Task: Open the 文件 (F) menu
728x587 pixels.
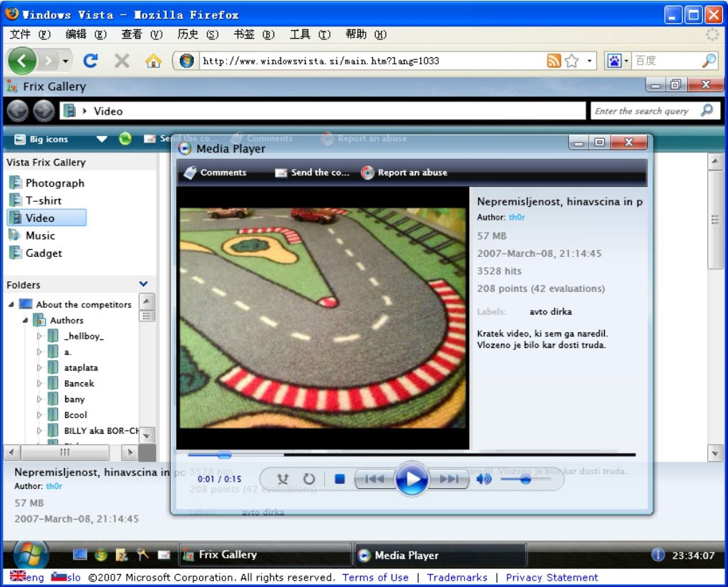Action: point(30,34)
